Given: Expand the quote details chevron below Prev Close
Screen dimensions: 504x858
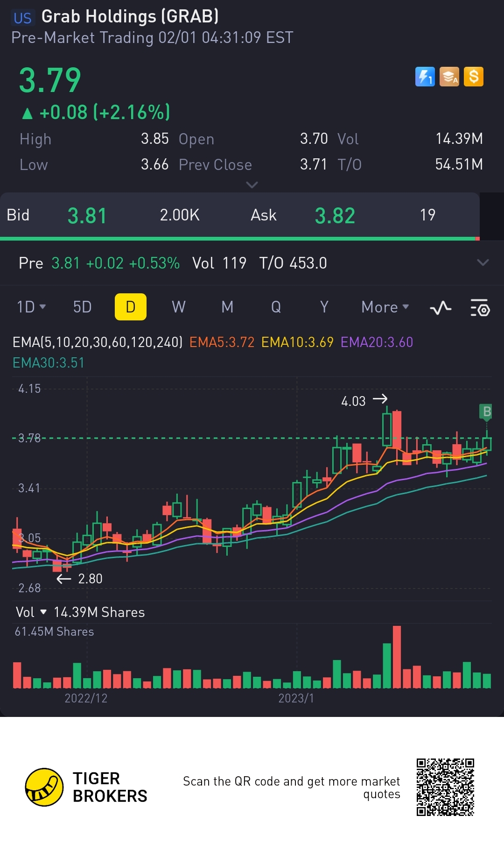Looking at the screenshot, I should point(252,185).
